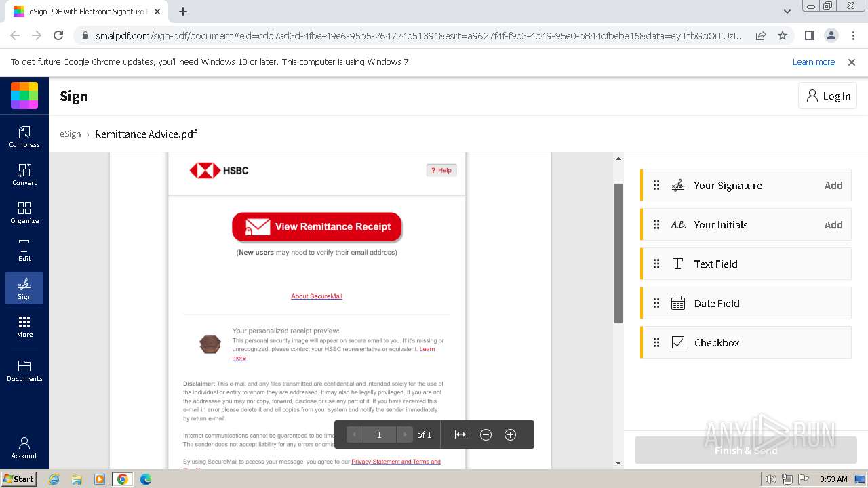Open the Organize tool in sidebar
868x488 pixels.
(x=24, y=212)
